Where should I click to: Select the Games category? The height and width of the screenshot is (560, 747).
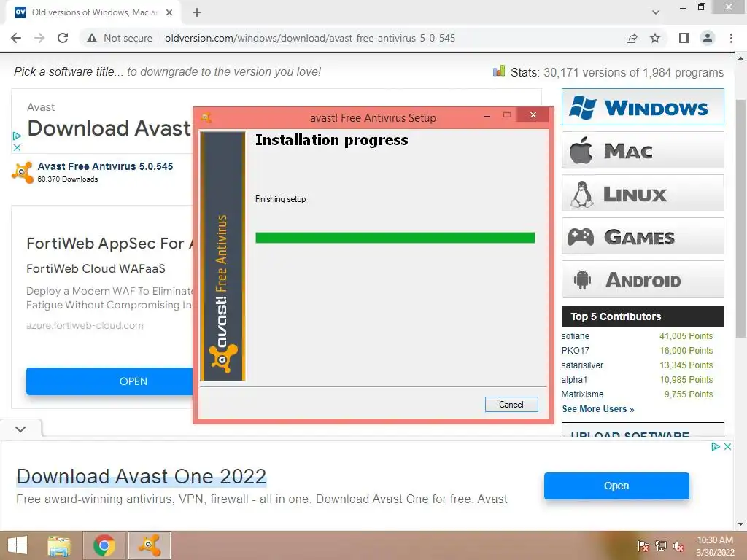643,236
